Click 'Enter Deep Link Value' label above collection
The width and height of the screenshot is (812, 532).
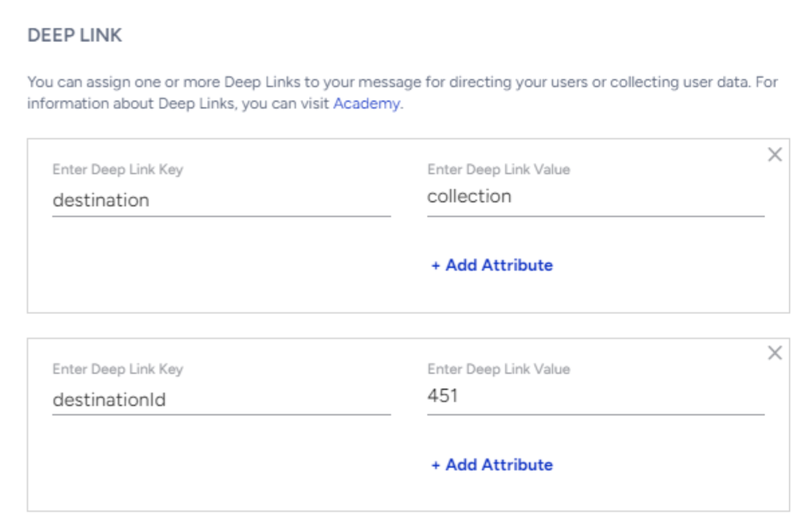click(x=498, y=170)
